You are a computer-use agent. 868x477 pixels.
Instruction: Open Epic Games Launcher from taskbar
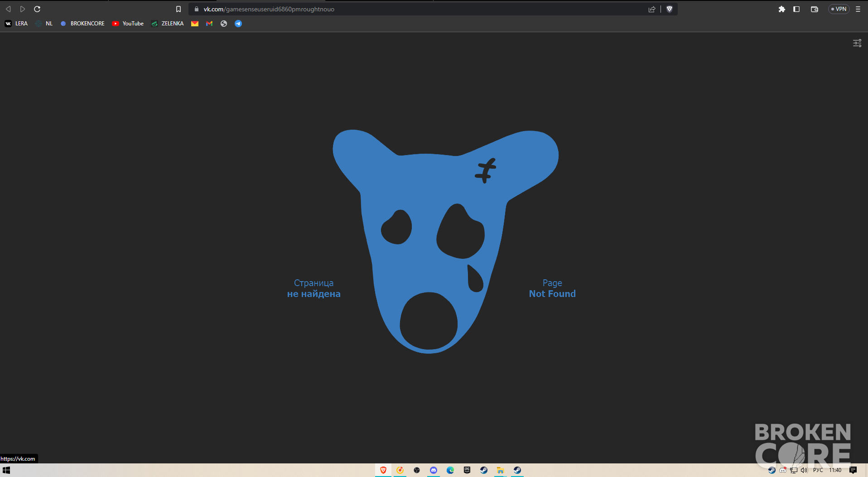point(467,470)
